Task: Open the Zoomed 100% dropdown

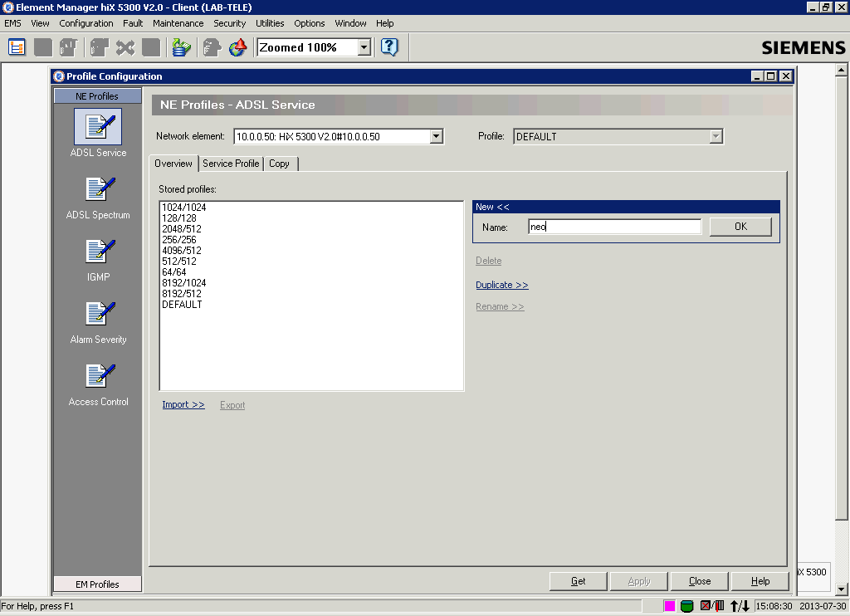Action: coord(364,47)
